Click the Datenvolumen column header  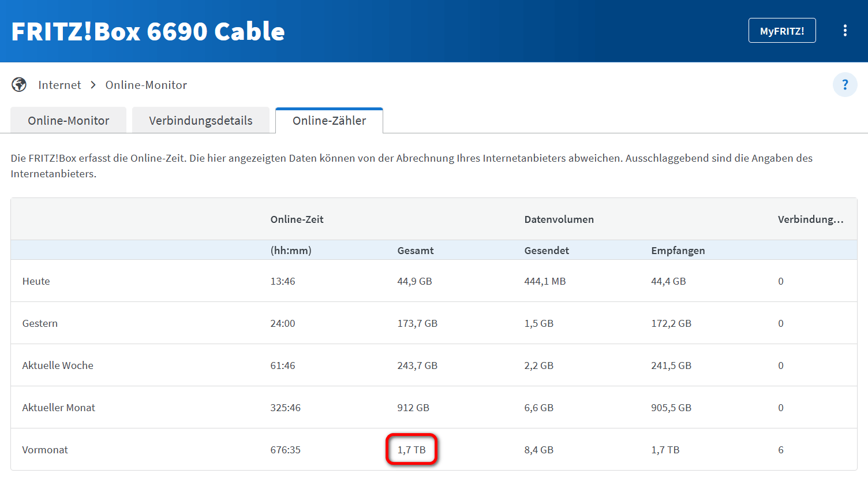point(559,219)
